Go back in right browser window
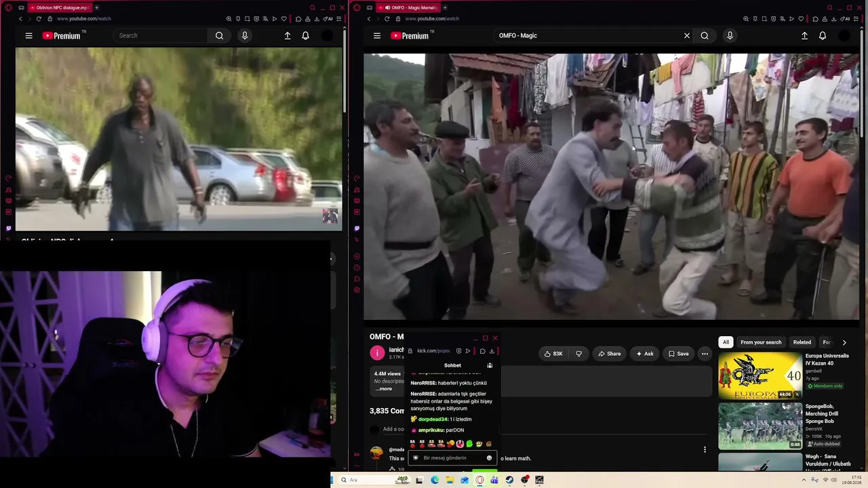This screenshot has height=488, width=868. pyautogui.click(x=369, y=18)
